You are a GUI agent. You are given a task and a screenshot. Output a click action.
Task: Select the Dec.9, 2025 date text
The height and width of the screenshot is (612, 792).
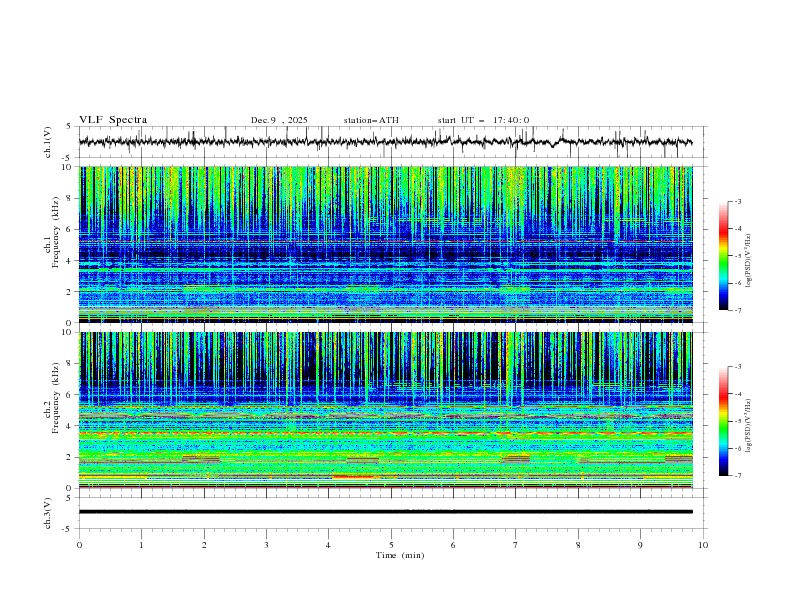[x=279, y=120]
